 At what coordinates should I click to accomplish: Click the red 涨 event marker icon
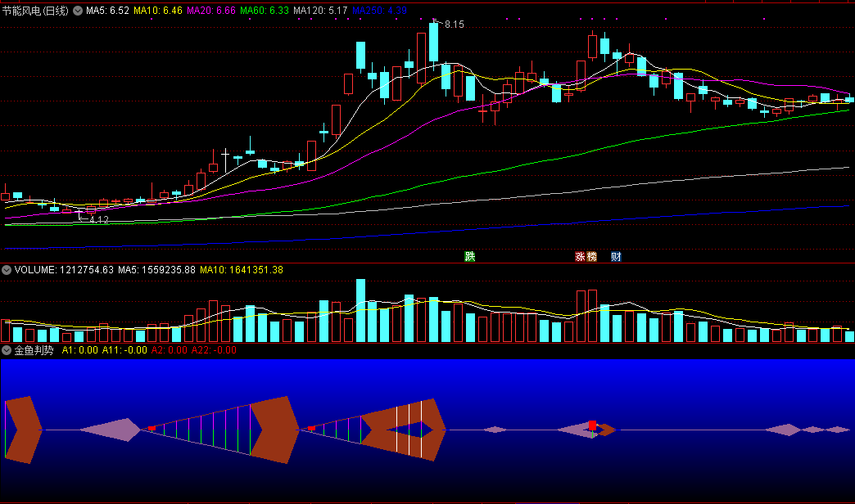580,256
